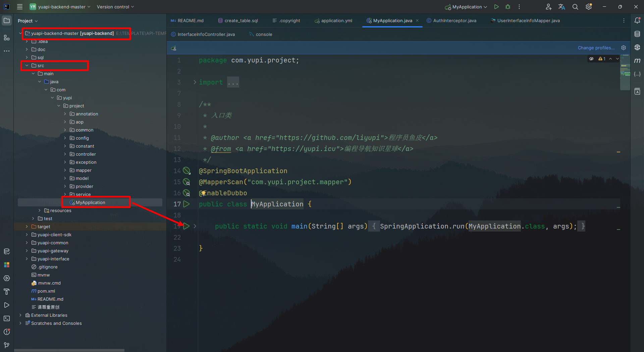Open editor tab options menu
The width and height of the screenshot is (644, 352).
624,20
